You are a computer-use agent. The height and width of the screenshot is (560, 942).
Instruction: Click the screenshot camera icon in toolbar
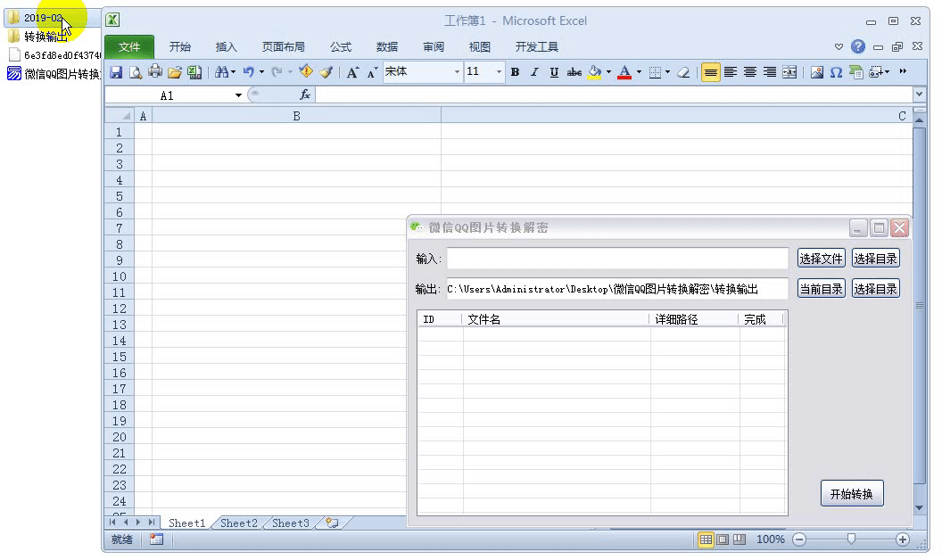pyautogui.click(x=876, y=72)
